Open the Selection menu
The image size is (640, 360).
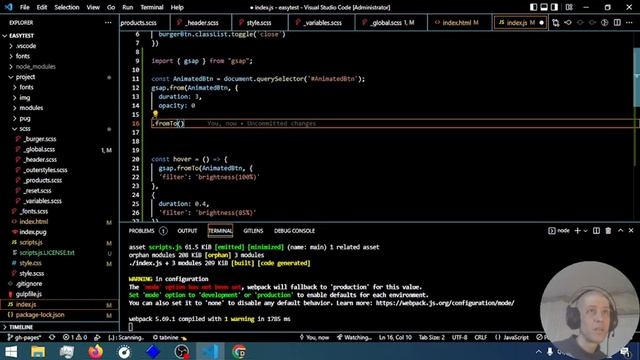coord(67,7)
